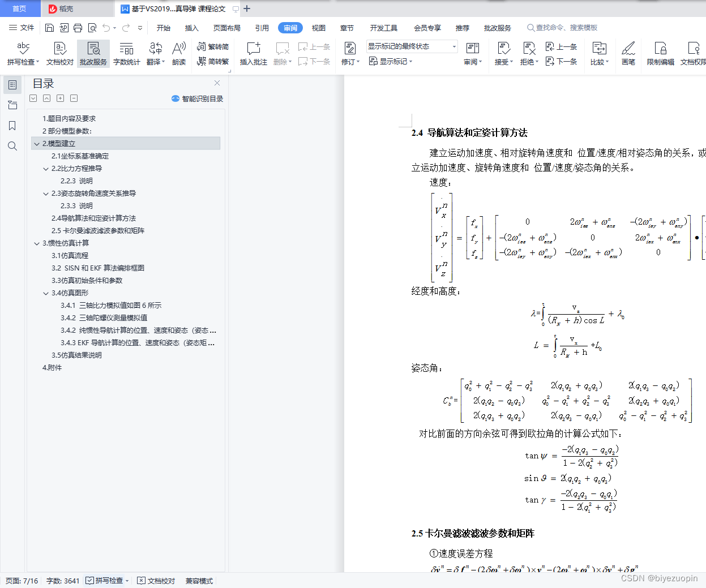Toggle 拼写检查 in the status bar
706x588 pixels.
(106, 580)
